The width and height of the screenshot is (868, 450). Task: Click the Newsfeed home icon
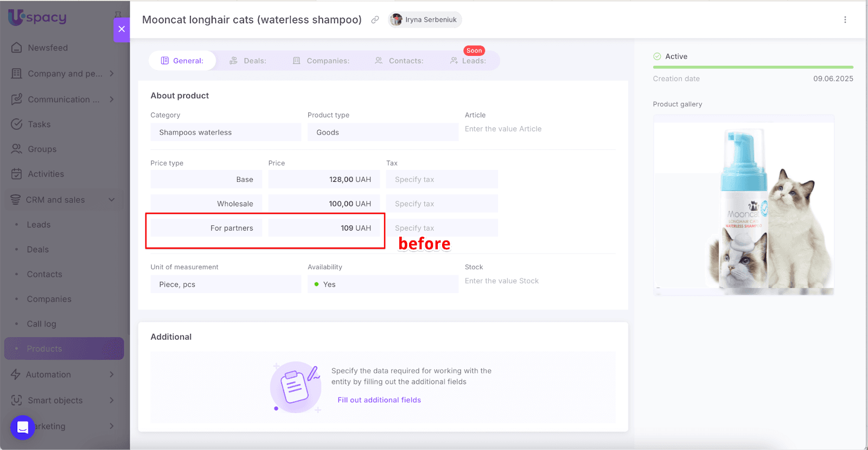point(17,48)
